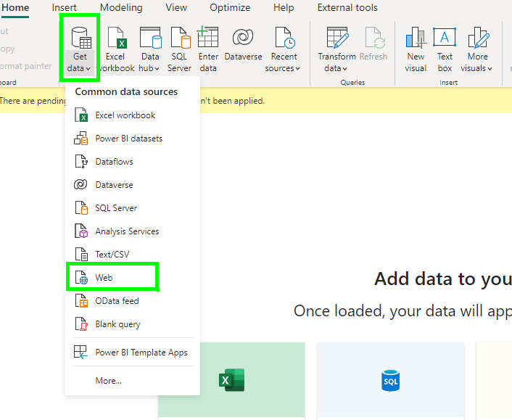Open Power BI Template Apps menu entry
Image resolution: width=512 pixels, height=420 pixels.
pos(133,353)
